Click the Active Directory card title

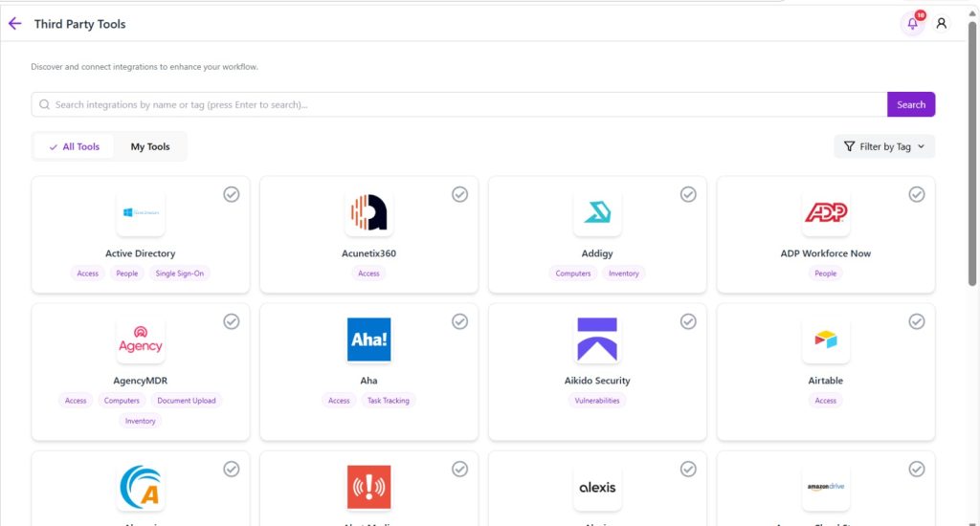point(141,253)
